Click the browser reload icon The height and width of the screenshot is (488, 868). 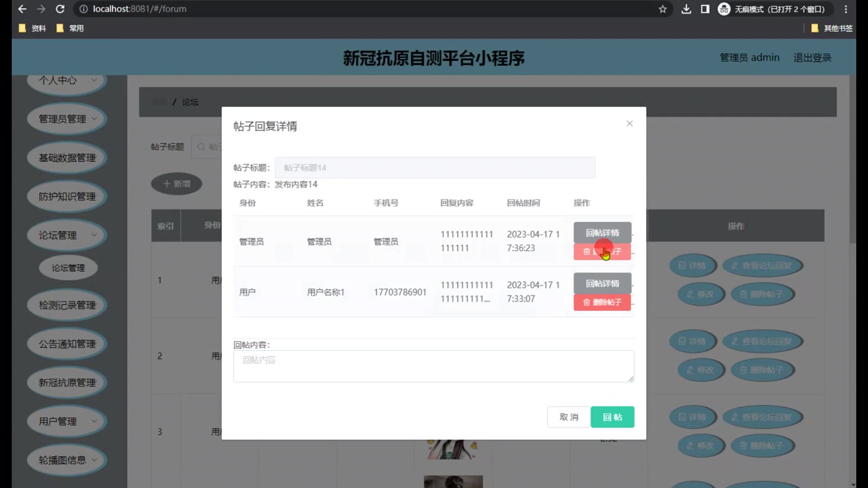60,9
